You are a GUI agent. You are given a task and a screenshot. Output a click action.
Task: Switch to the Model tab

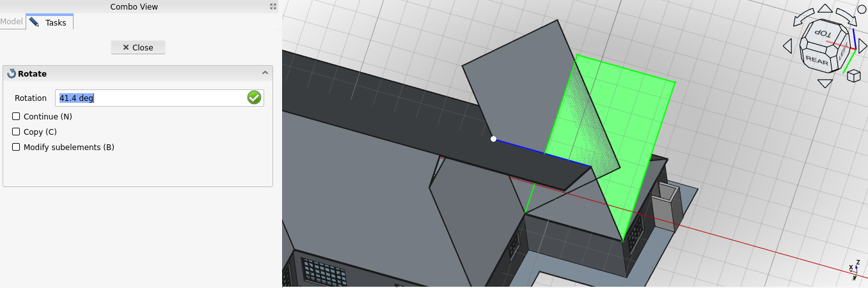coord(12,22)
